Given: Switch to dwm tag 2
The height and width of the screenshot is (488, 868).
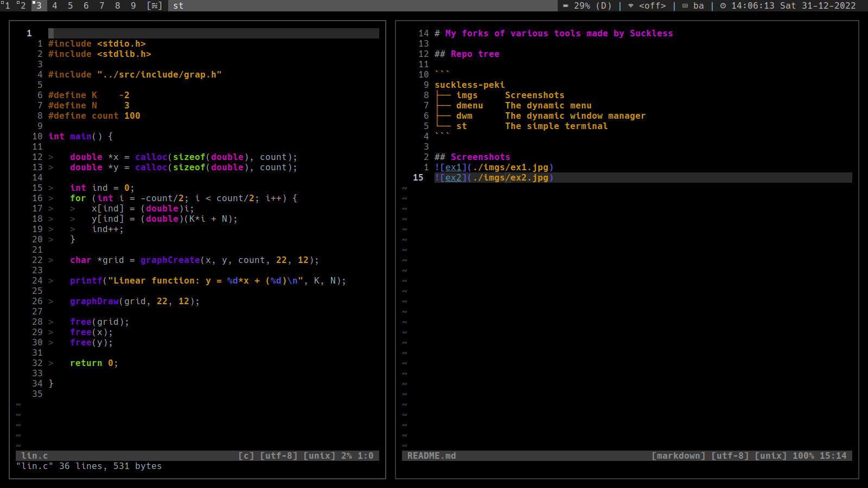Looking at the screenshot, I should (22, 5).
